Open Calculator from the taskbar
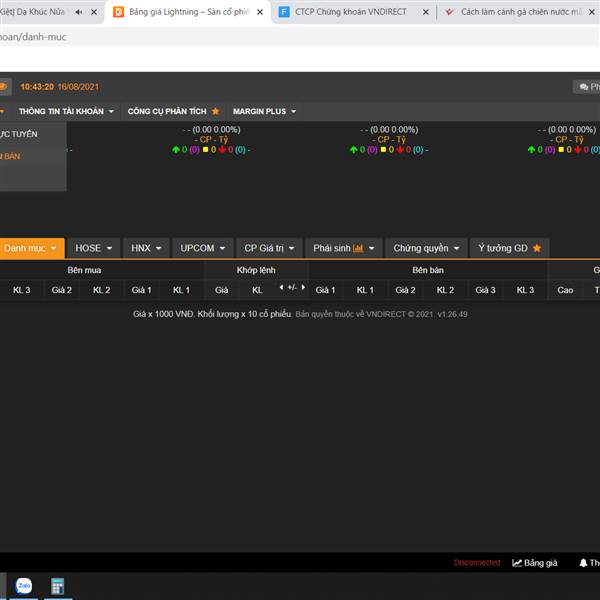 click(58, 586)
